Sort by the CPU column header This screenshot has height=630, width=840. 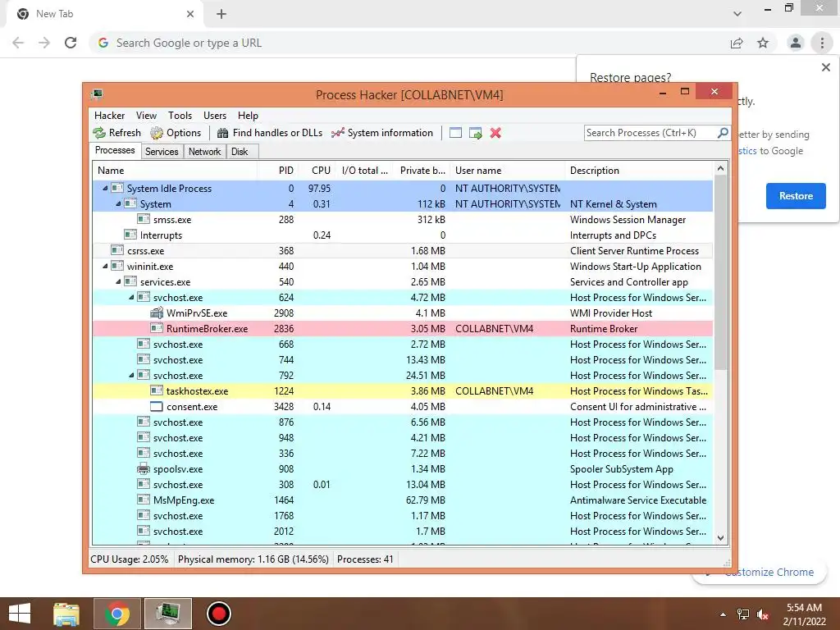[317, 171]
